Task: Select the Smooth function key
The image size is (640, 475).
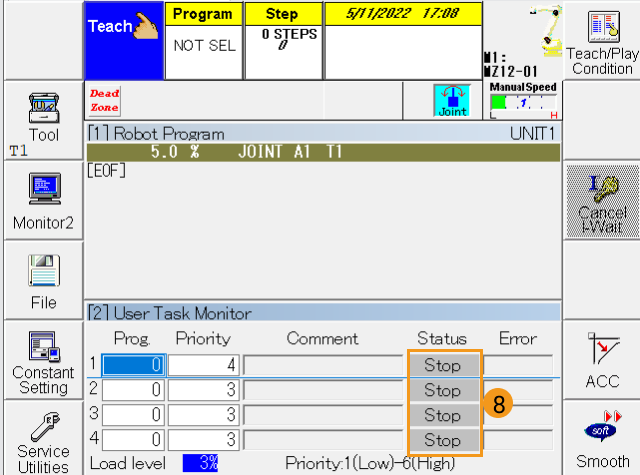Action: click(x=602, y=439)
